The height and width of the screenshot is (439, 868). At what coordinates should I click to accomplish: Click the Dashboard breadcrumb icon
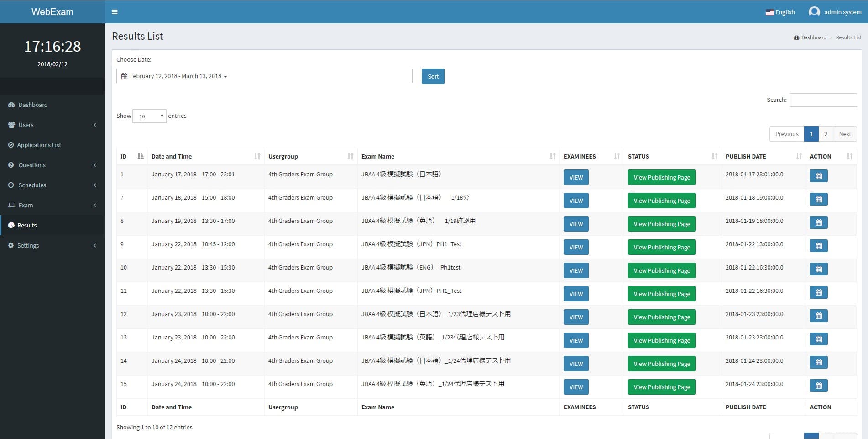(x=796, y=37)
